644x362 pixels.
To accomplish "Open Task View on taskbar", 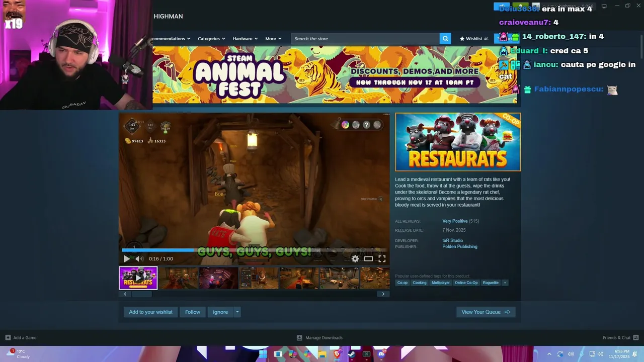I will [278, 354].
